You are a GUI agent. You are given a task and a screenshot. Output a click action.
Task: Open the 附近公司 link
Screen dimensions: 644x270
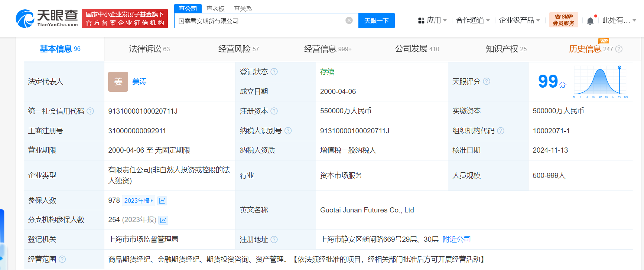(456, 240)
